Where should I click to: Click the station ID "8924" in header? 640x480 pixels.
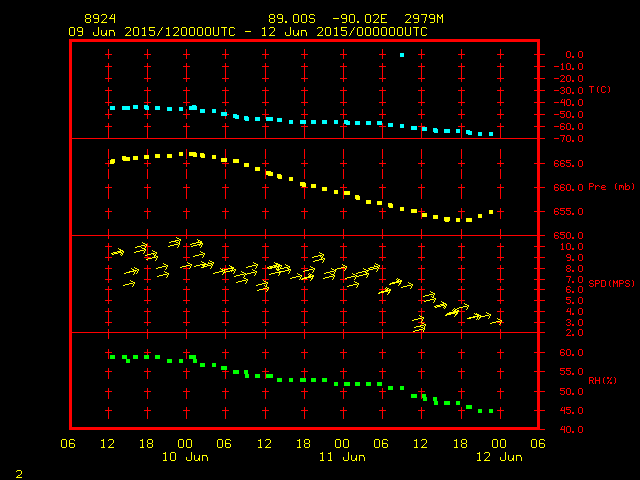click(x=100, y=19)
